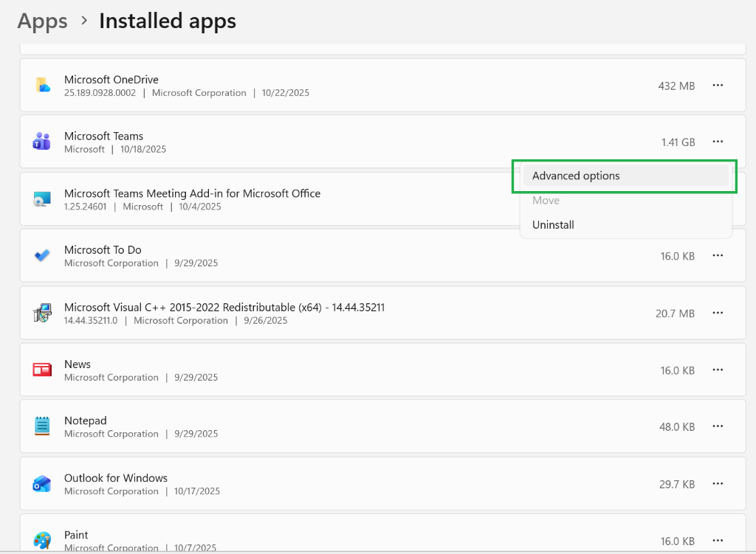The height and width of the screenshot is (554, 756).
Task: Click the Microsoft OneDrive app icon
Action: point(42,86)
